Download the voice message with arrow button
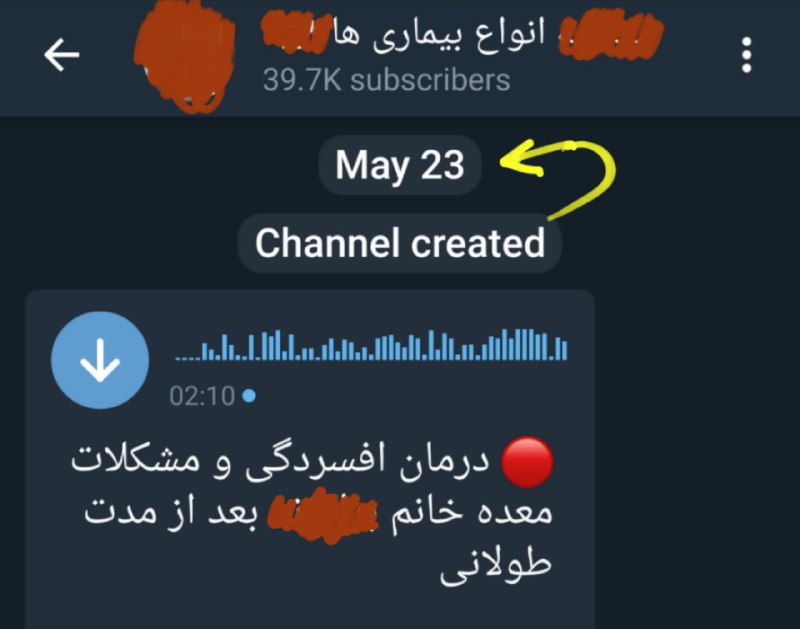This screenshot has width=800, height=629. (x=100, y=360)
